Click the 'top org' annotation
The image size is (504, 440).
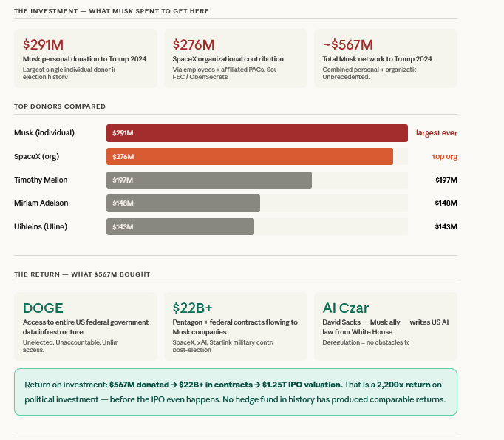pos(445,157)
